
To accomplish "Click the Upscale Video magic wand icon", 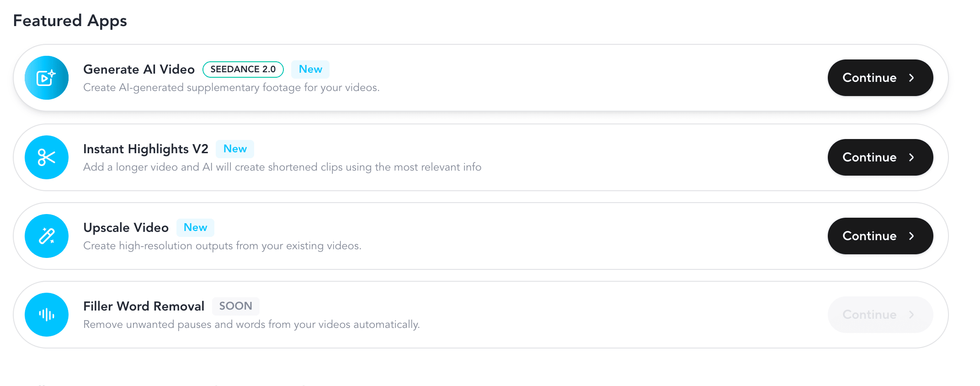I will (x=47, y=236).
